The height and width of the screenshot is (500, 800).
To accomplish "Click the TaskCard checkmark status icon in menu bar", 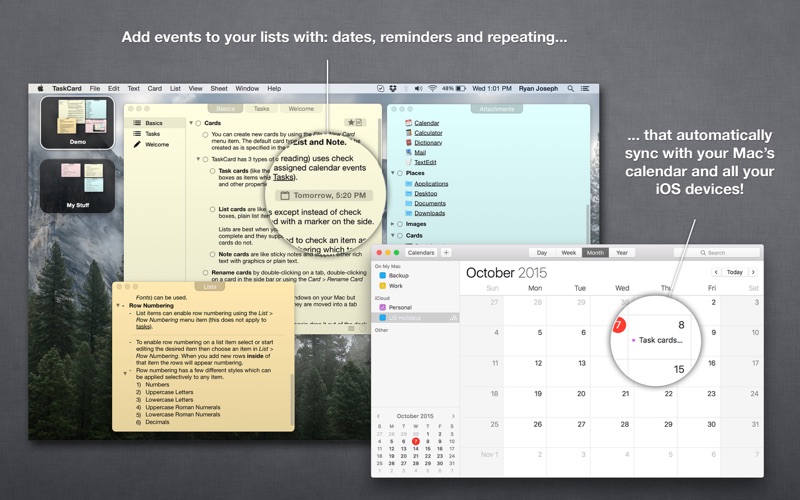I will (380, 88).
